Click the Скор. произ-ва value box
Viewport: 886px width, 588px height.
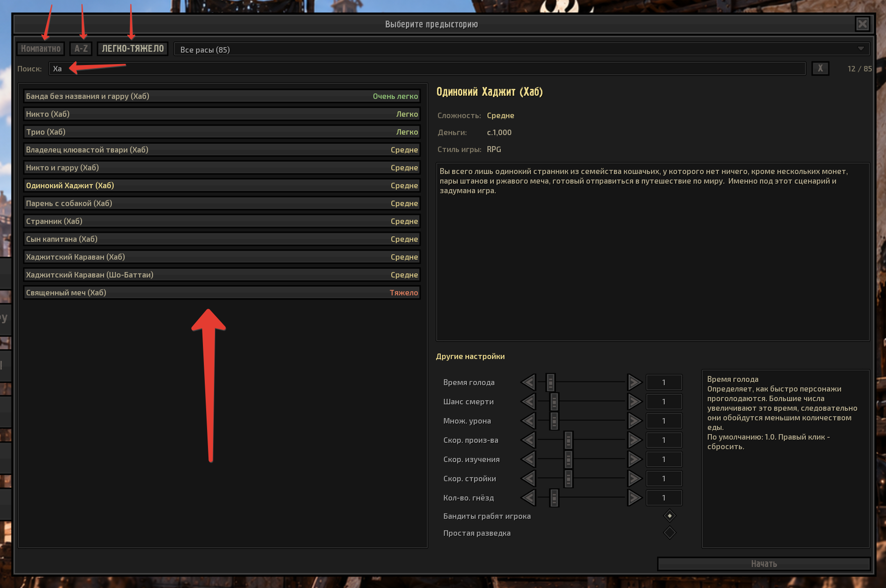[664, 440]
